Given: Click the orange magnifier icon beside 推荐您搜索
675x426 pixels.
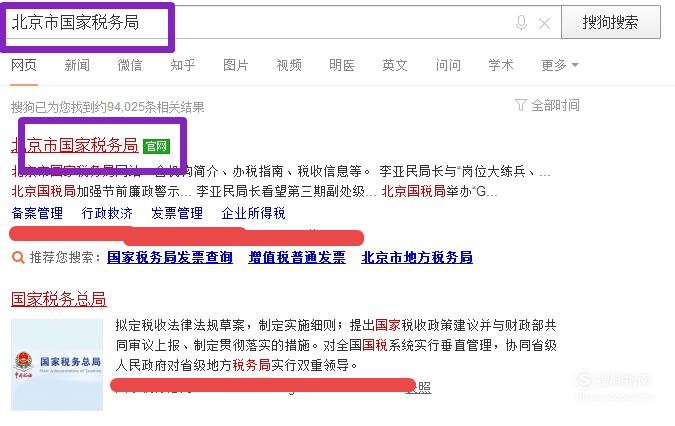Looking at the screenshot, I should [18, 257].
